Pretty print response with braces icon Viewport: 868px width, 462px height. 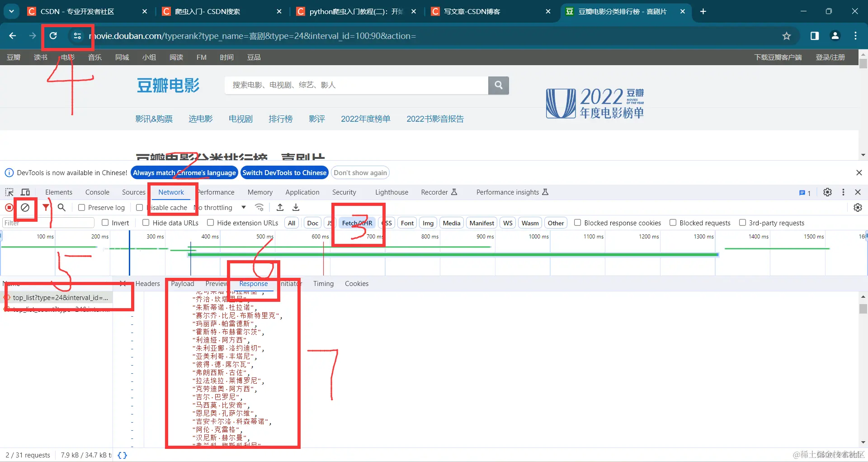click(x=122, y=455)
